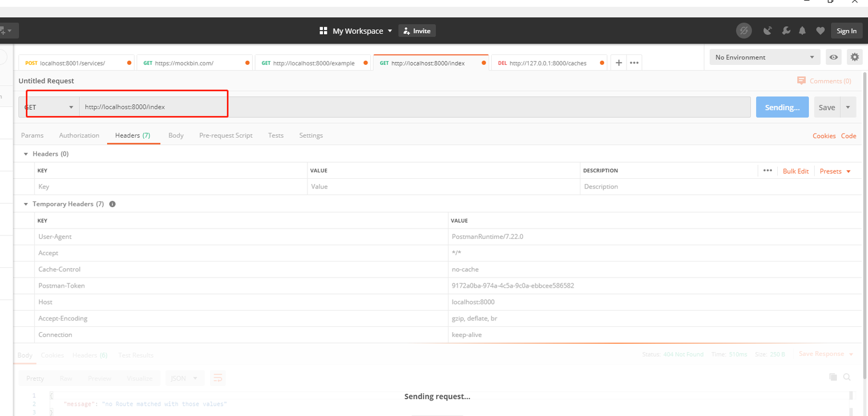
Task: Click the Postman-Token header key
Action: coord(61,285)
